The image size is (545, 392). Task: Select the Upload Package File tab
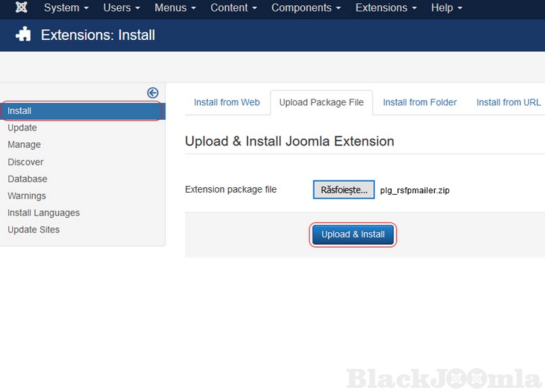click(322, 102)
